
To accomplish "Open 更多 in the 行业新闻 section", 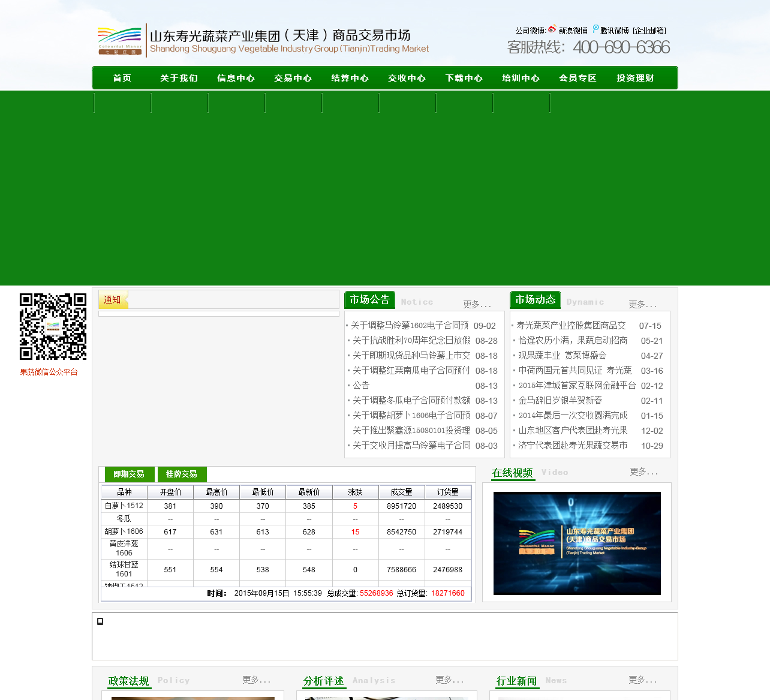I will (642, 680).
